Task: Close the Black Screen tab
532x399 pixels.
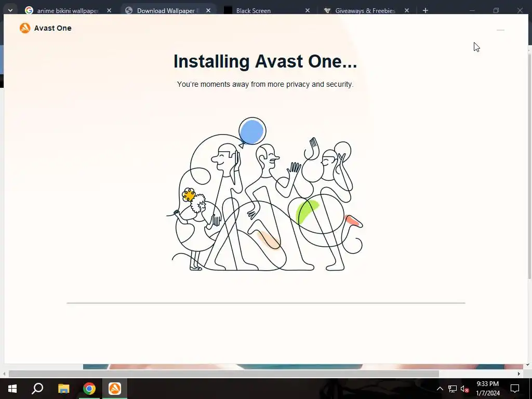Action: (x=308, y=10)
